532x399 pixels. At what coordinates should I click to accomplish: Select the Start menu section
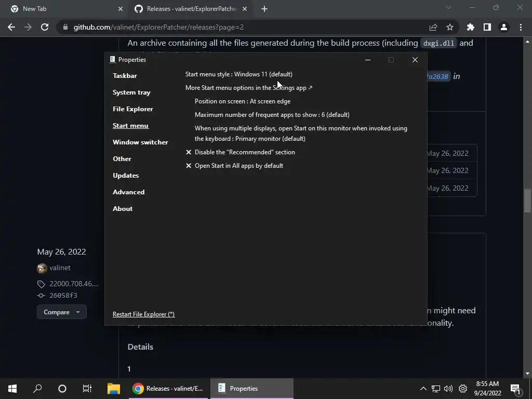pyautogui.click(x=130, y=126)
